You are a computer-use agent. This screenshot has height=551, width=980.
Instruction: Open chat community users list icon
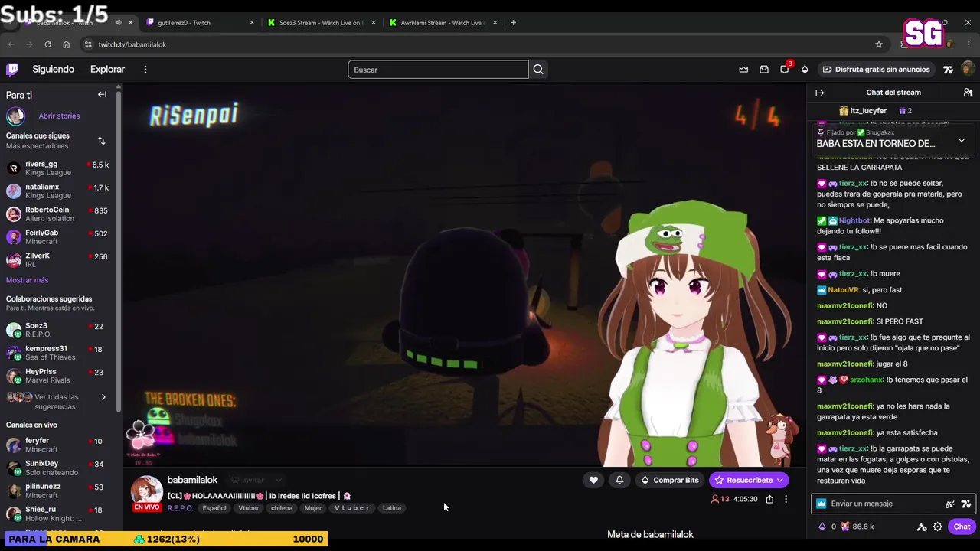pos(968,93)
